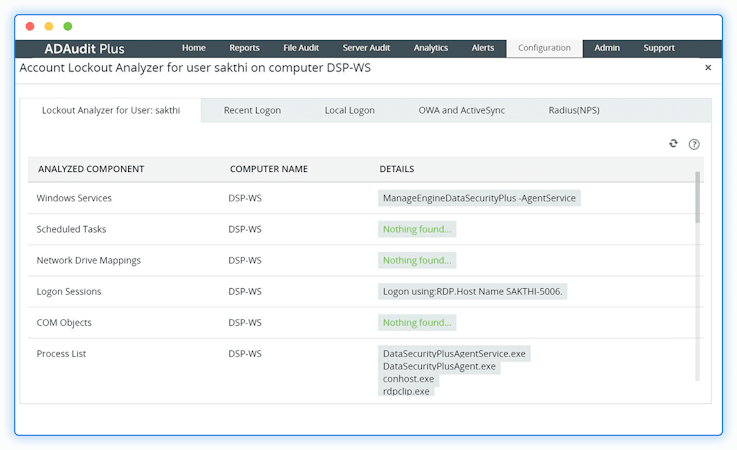Screen dimensions: 737x450
Task: Click the Support menu item
Action: tap(659, 48)
